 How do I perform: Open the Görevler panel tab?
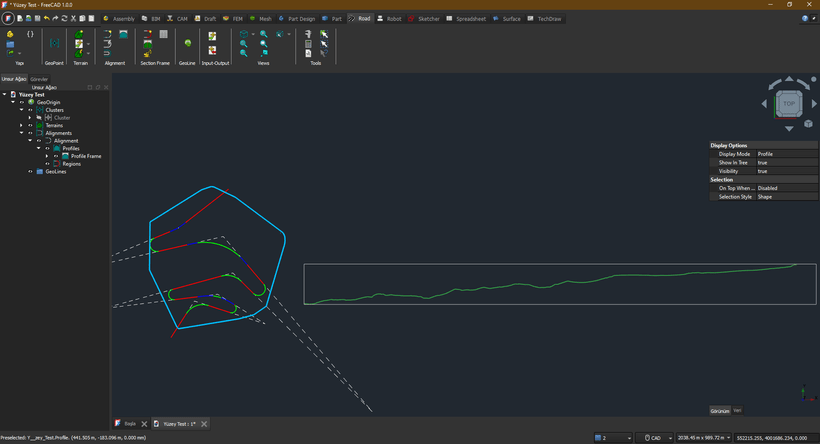pos(39,79)
